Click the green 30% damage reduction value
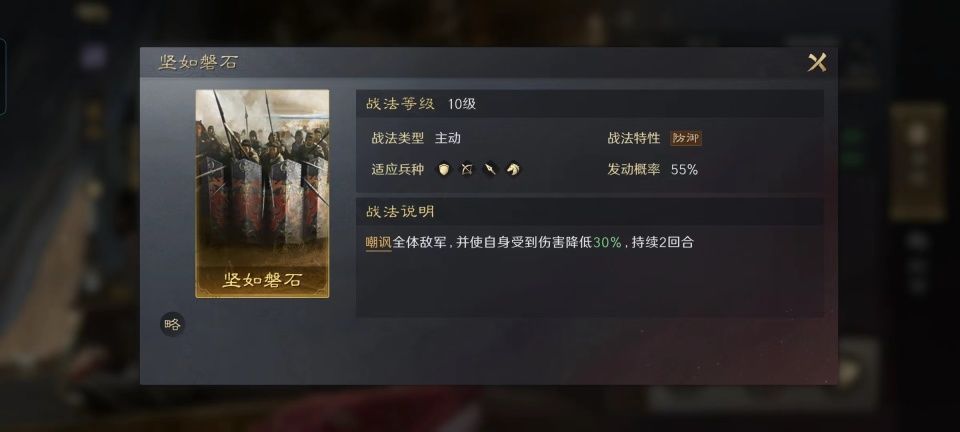The width and height of the screenshot is (960, 432). click(607, 242)
